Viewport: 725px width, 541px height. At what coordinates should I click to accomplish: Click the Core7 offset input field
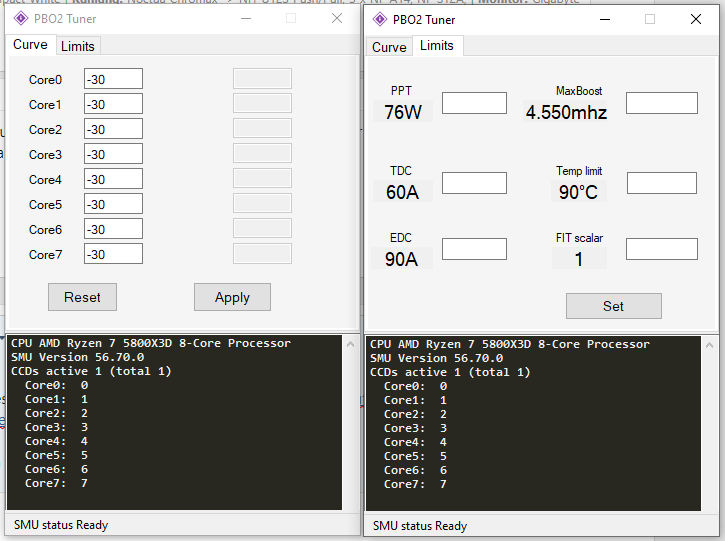[x=113, y=254]
